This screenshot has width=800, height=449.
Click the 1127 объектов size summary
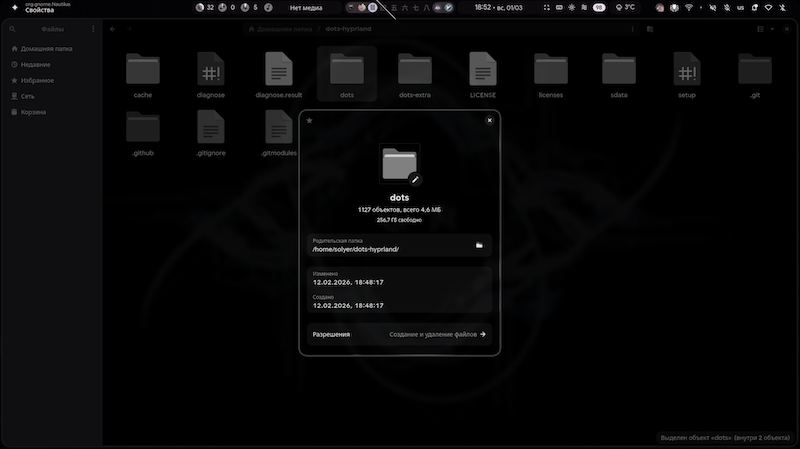[x=399, y=210]
